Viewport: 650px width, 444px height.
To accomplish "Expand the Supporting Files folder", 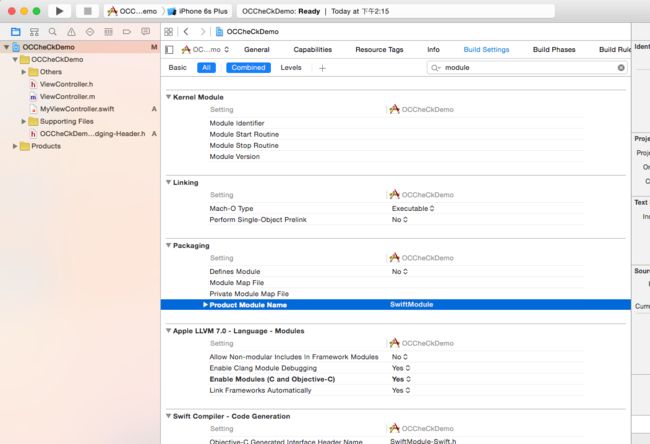I will point(24,121).
